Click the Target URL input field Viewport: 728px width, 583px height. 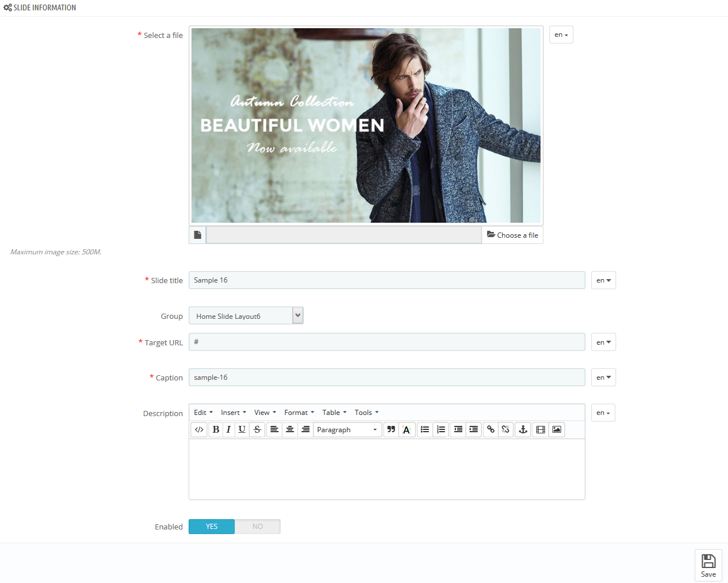click(387, 342)
